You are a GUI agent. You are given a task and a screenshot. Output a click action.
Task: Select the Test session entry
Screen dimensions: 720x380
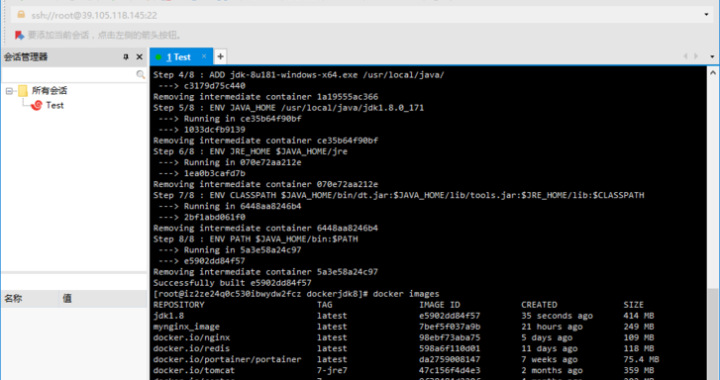(55, 106)
